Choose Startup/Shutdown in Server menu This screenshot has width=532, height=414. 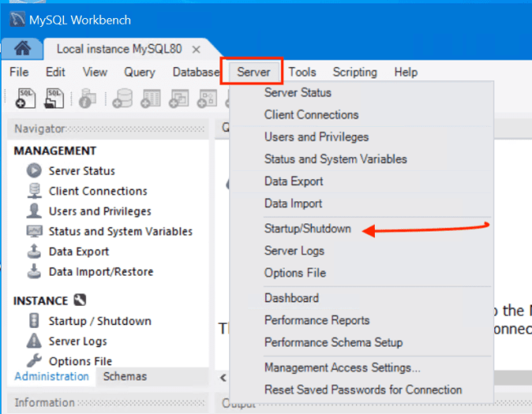point(308,228)
